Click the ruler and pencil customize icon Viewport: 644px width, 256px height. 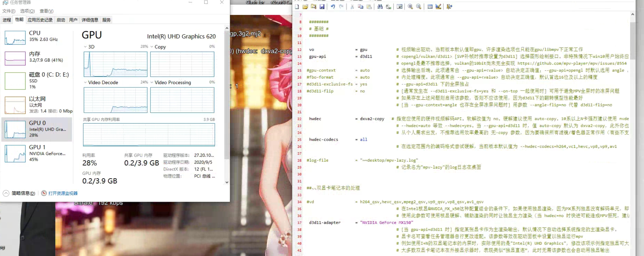(438, 7)
